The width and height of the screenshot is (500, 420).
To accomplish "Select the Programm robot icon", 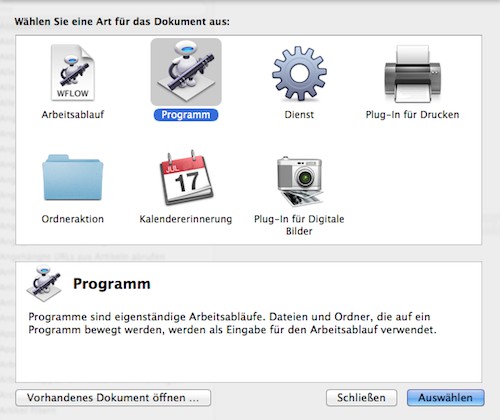I will [x=186, y=72].
